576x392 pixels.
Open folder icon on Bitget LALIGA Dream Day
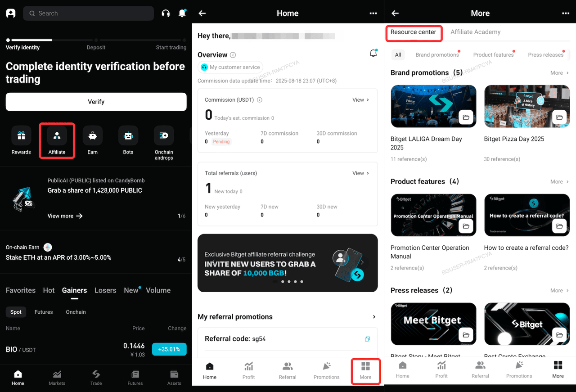[x=466, y=117]
